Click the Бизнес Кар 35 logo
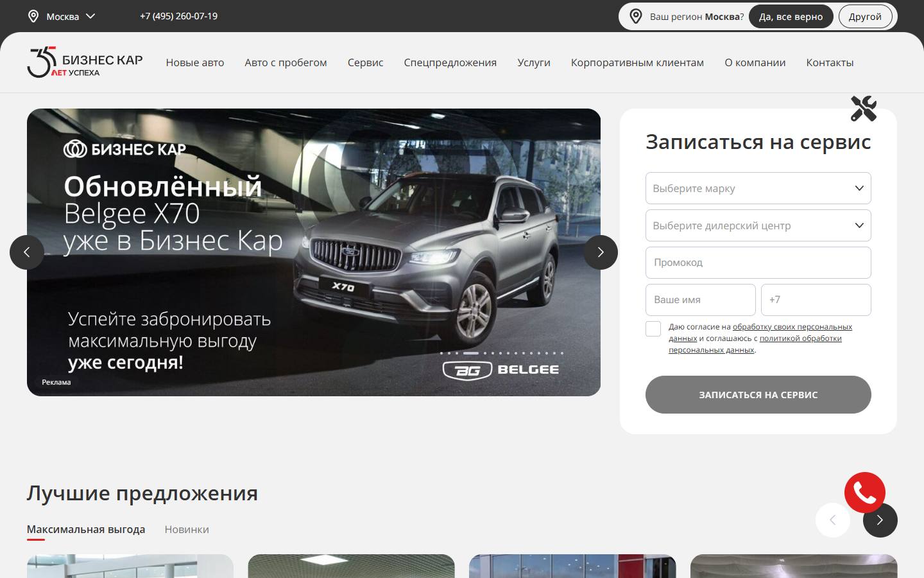The image size is (924, 578). click(x=85, y=62)
